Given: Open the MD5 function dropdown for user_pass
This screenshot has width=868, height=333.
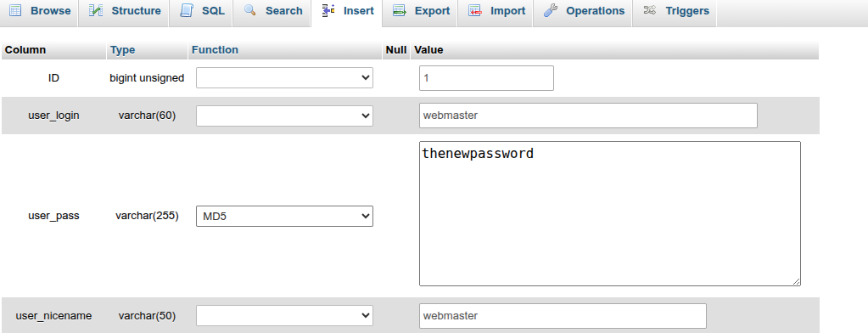Looking at the screenshot, I should 284,216.
